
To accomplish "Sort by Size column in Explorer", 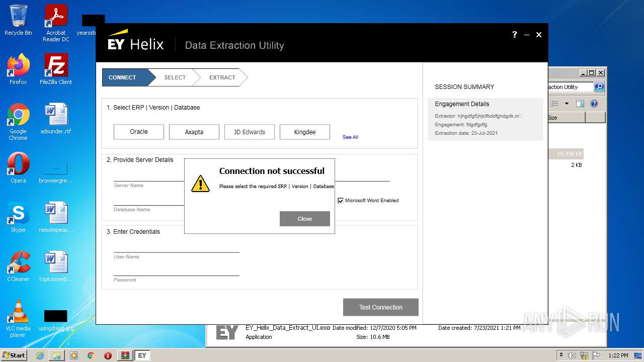I will [566, 118].
